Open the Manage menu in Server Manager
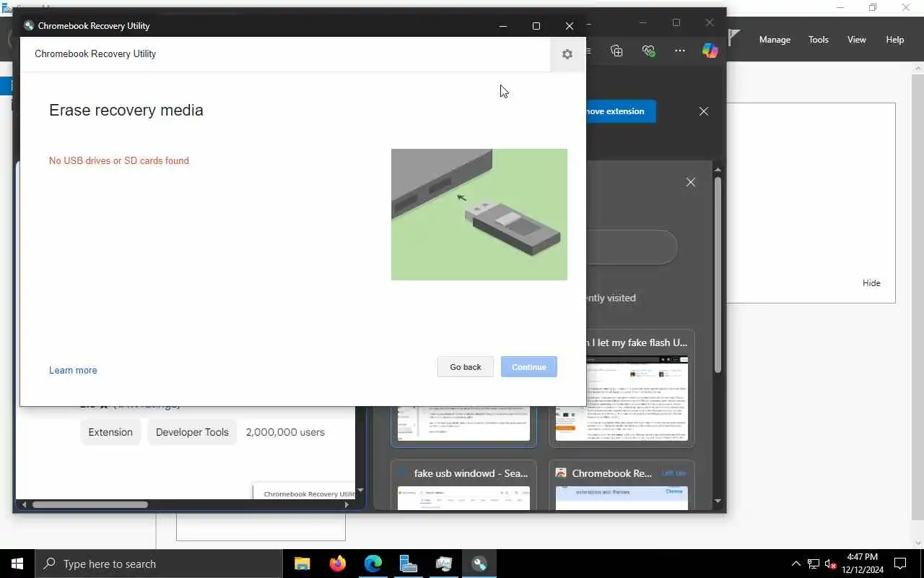 click(775, 40)
